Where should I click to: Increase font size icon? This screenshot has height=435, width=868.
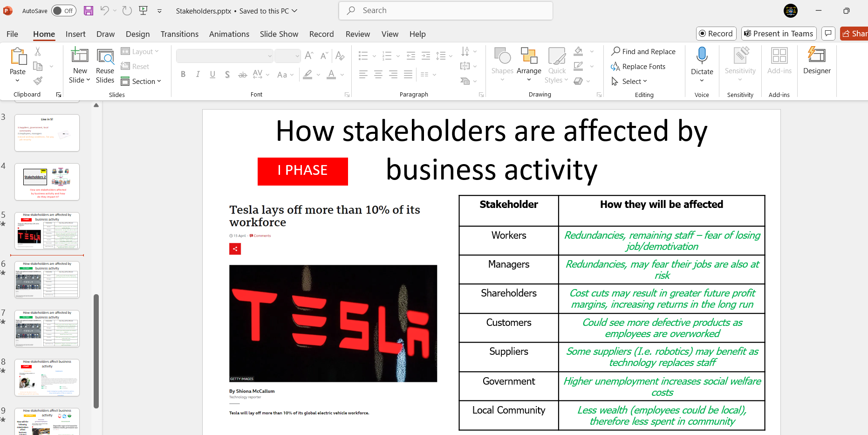[x=309, y=56]
